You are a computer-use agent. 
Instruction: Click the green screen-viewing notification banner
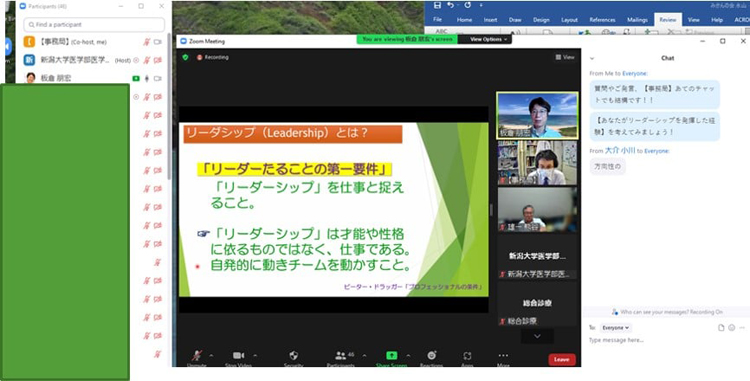click(x=407, y=39)
